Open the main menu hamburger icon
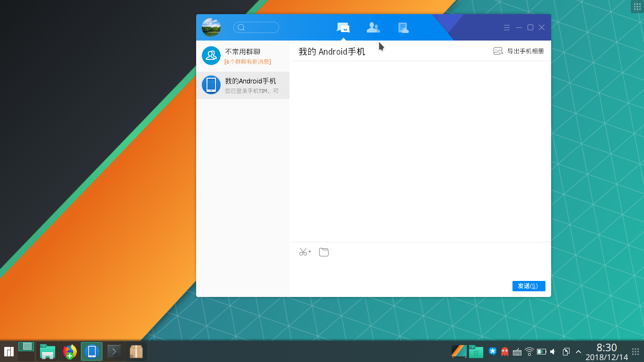This screenshot has width=644, height=362. tap(506, 27)
